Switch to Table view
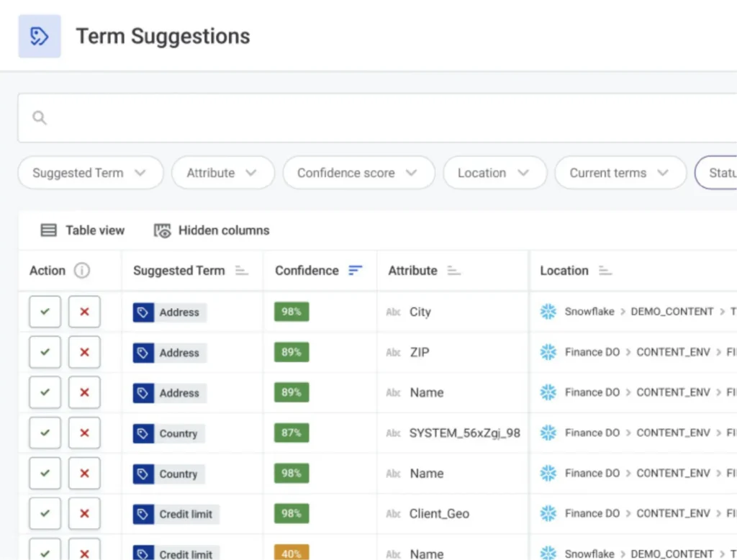Viewport: 737px width, 560px height. tap(83, 230)
